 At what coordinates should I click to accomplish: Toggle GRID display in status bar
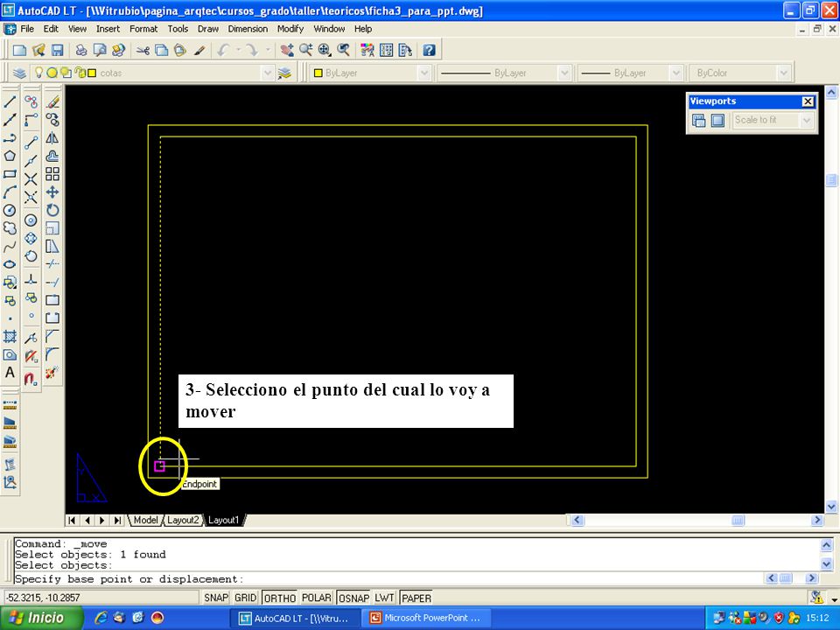coord(245,598)
